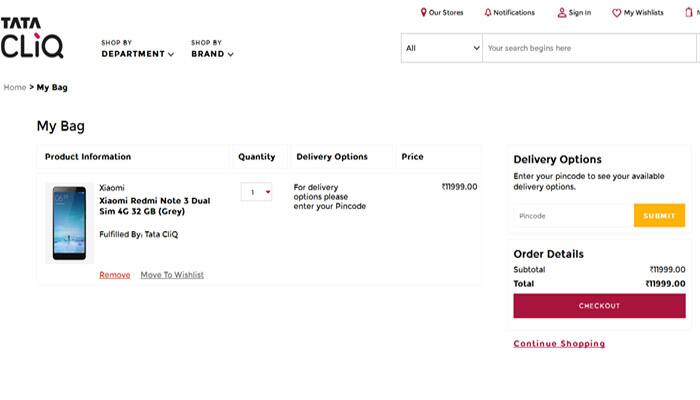Open My Wishlists heart icon

[x=617, y=13]
